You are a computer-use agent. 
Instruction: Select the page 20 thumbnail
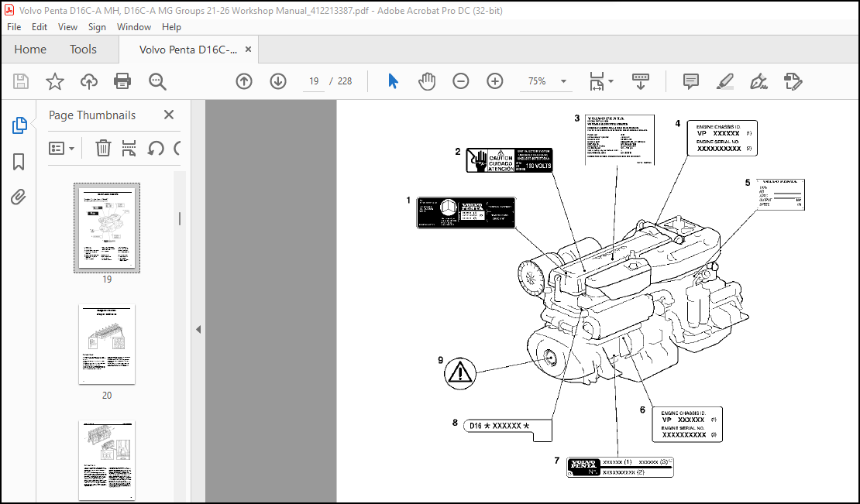click(107, 344)
